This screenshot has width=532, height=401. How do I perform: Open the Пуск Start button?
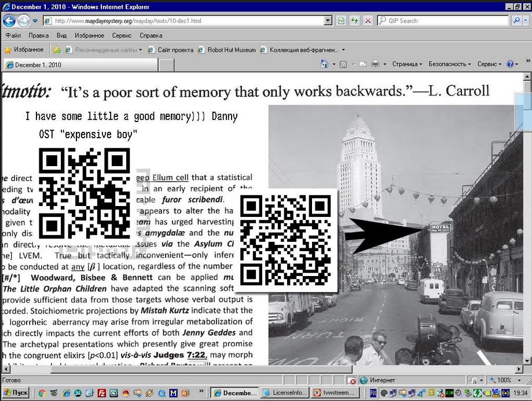[x=16, y=393]
